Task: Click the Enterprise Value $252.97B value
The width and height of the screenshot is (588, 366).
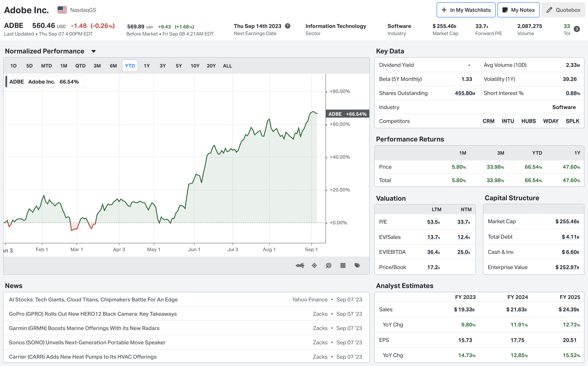Action: 567,267
